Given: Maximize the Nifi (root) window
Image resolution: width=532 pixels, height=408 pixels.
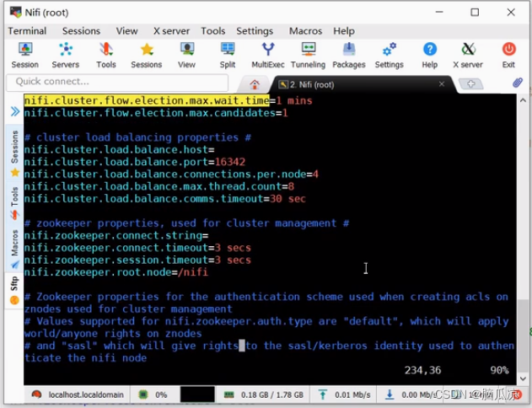Looking at the screenshot, I should pos(475,12).
